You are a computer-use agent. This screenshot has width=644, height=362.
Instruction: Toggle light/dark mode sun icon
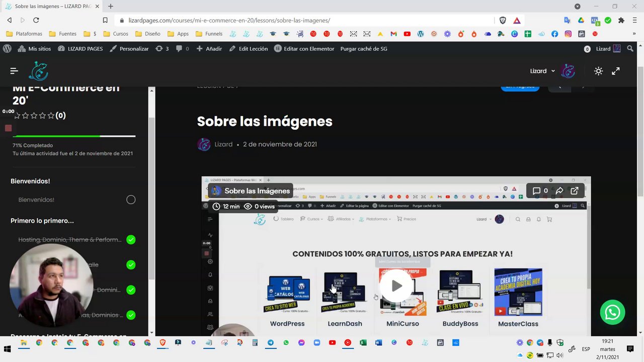(x=598, y=71)
